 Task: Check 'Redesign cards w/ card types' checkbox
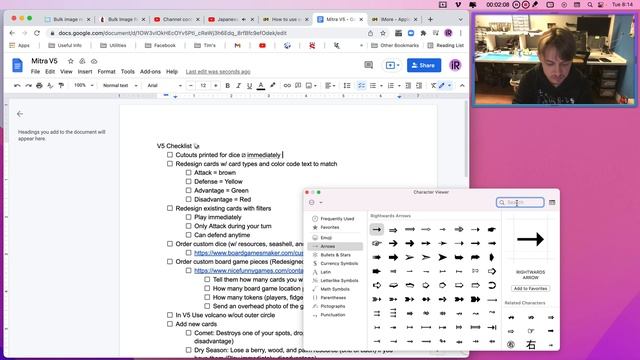(170, 164)
